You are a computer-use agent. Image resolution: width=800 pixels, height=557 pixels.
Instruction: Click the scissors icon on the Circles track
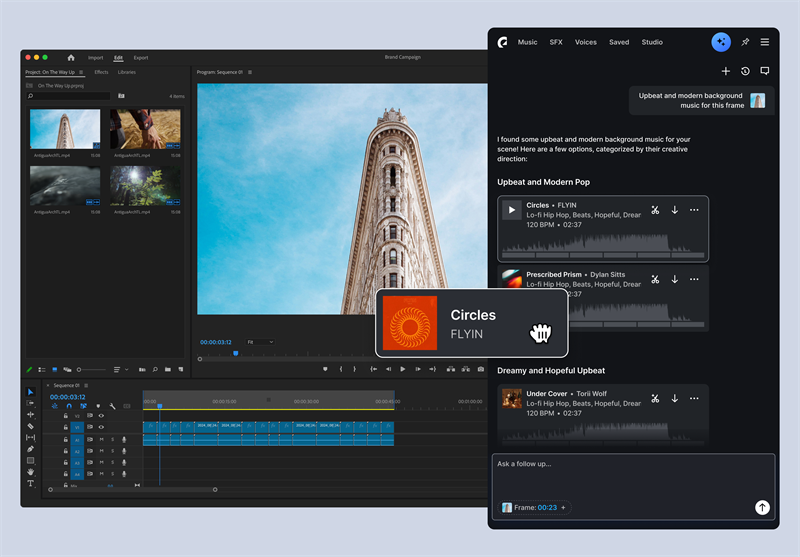click(655, 210)
